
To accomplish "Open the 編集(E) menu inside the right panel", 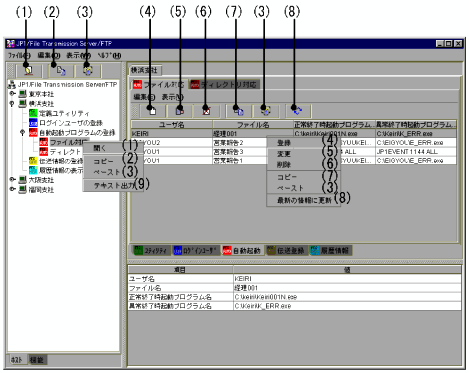I will coord(144,97).
